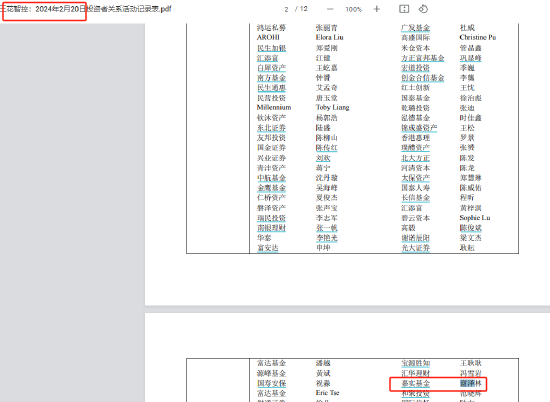Click the text '红土创新'

[415, 88]
